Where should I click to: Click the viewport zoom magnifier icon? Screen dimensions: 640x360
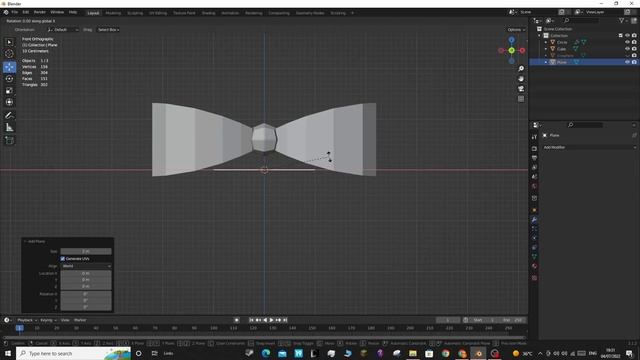click(521, 69)
